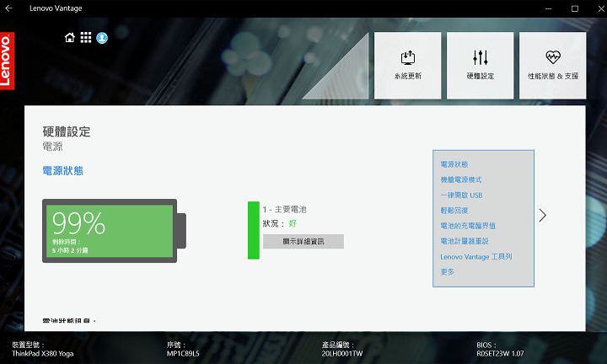The image size is (607, 364).
Task: Open the 系統更新 tile
Action: point(407,65)
